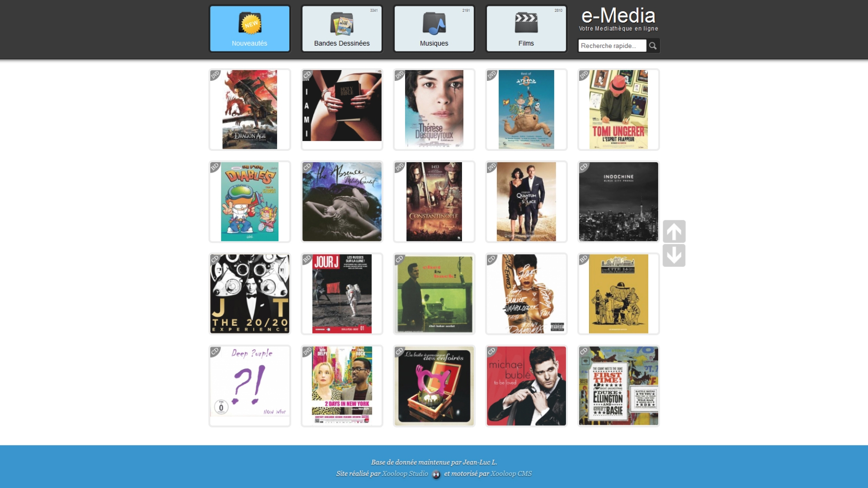The width and height of the screenshot is (868, 488).
Task: Open the Chet is Back album
Action: (434, 294)
